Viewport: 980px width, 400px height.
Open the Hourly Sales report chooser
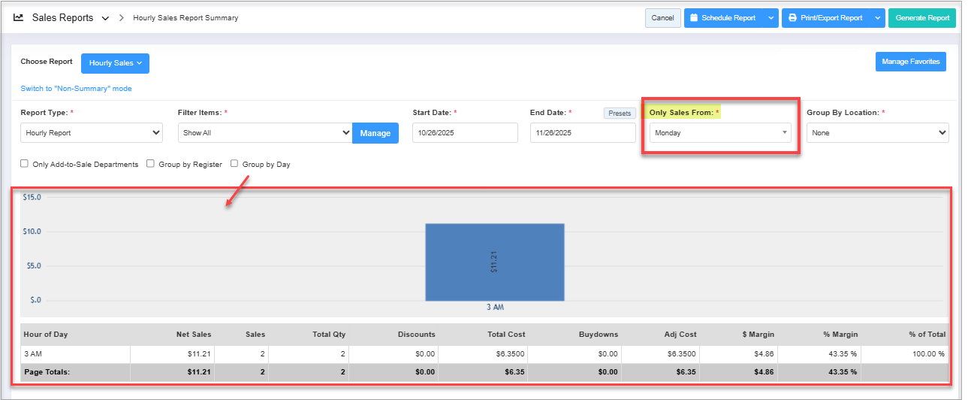pos(115,63)
